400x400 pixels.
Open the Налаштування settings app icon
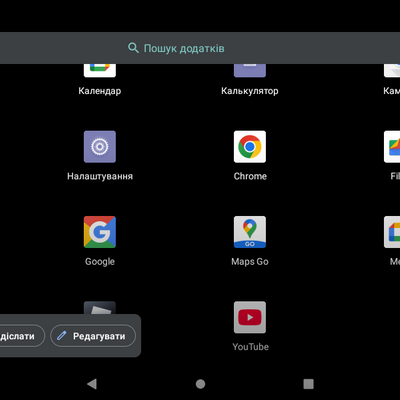[x=100, y=147]
